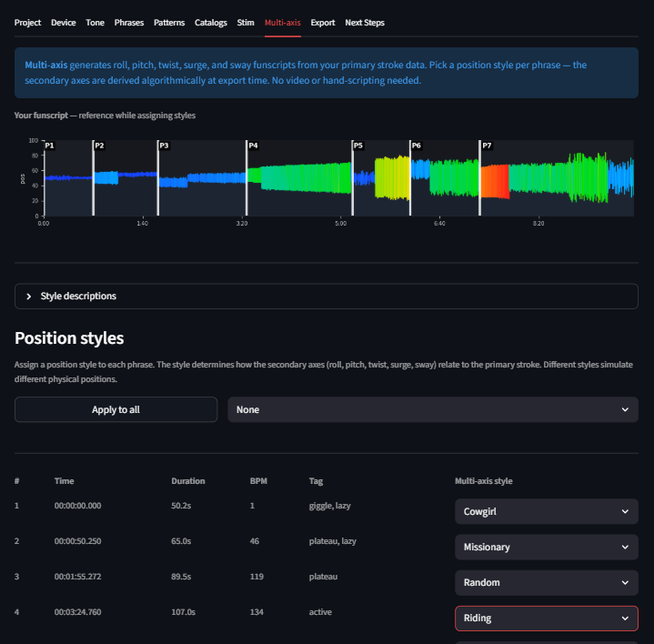The height and width of the screenshot is (644, 654).
Task: Open the Missionary style dropdown for phrase 2
Action: coord(546,548)
